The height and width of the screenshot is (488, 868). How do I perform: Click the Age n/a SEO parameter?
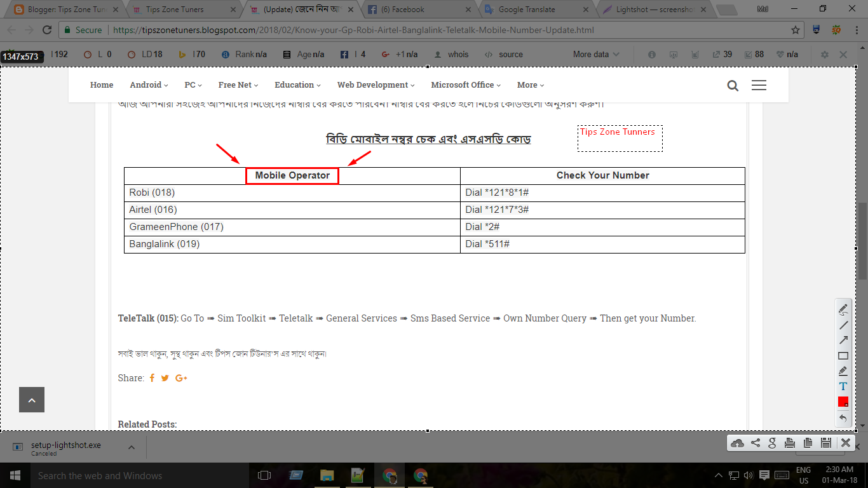pos(304,55)
